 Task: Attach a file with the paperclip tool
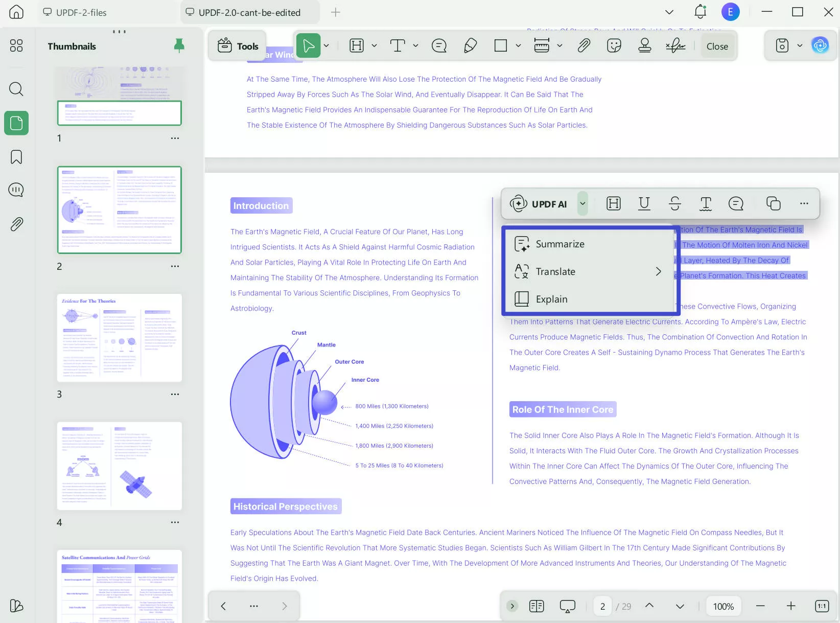584,45
